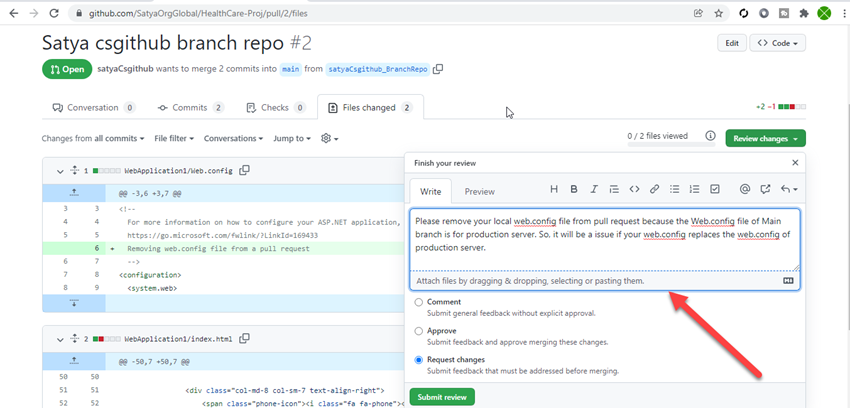Open the diff settings gear dropdown
The image size is (850, 408).
pyautogui.click(x=330, y=139)
